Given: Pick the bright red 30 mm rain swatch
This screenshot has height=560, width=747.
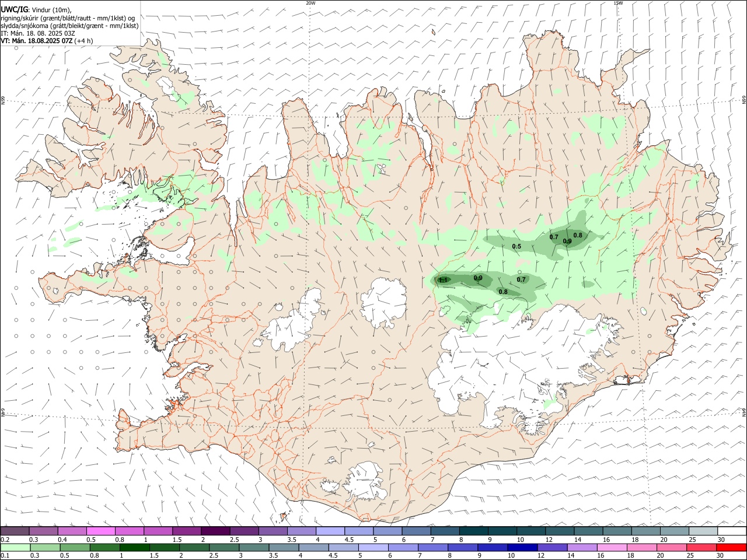Looking at the screenshot, I should 731,548.
